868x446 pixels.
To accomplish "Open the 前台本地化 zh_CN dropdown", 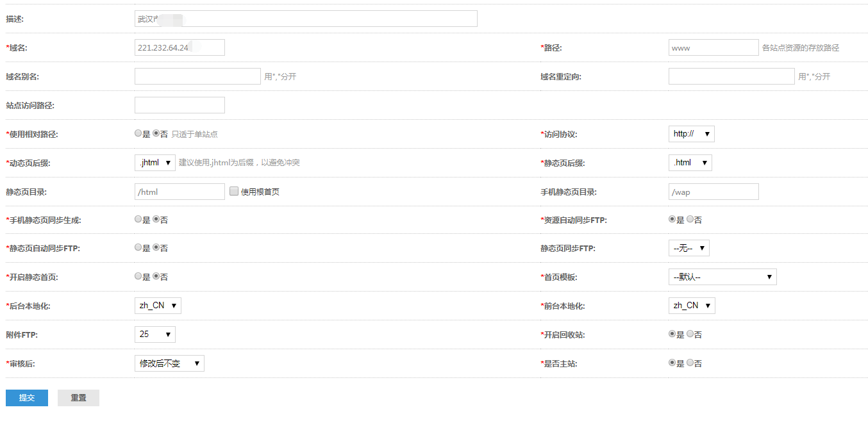I will coord(692,306).
